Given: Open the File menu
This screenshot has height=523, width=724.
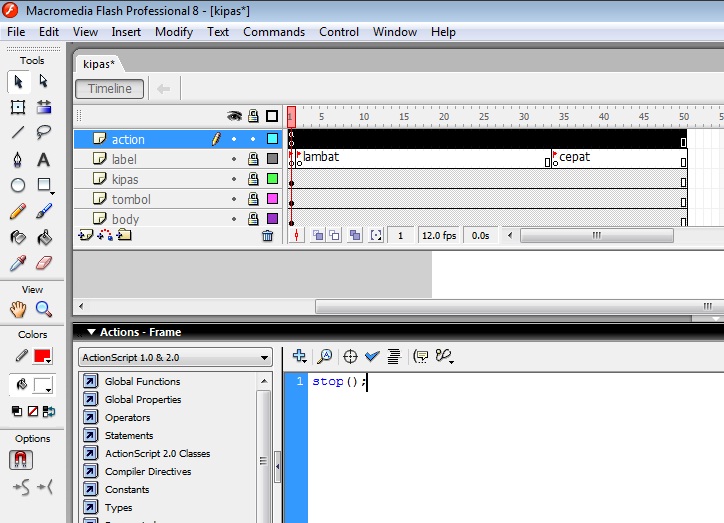Looking at the screenshot, I should tap(16, 32).
